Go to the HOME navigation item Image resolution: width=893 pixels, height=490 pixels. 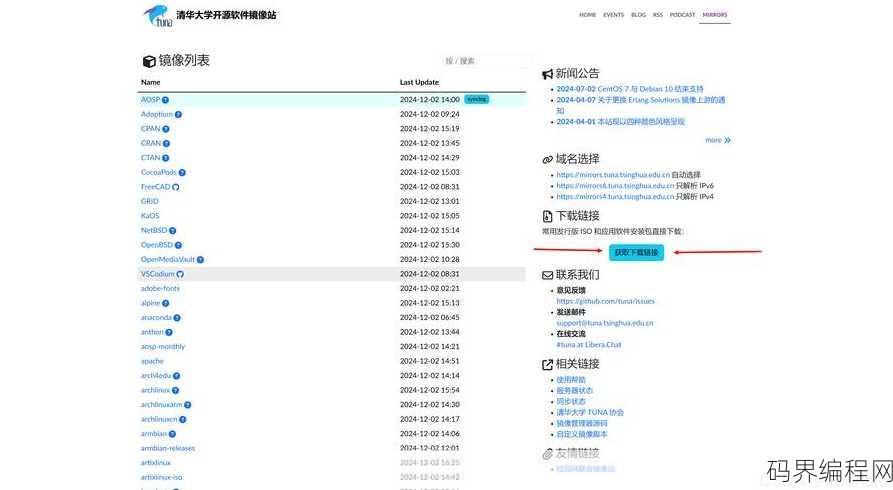pyautogui.click(x=587, y=15)
